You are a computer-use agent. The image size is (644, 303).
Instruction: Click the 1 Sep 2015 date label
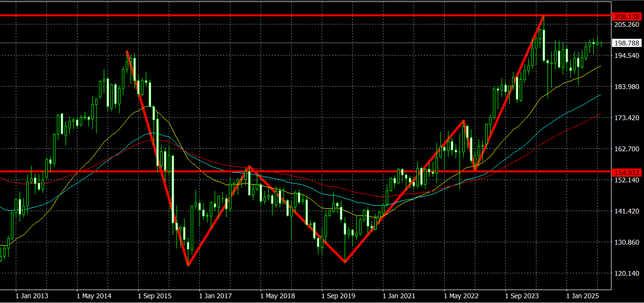155,296
